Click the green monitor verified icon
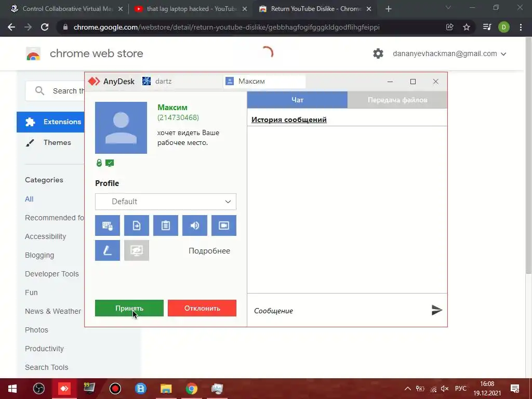This screenshot has height=399, width=532. point(110,163)
